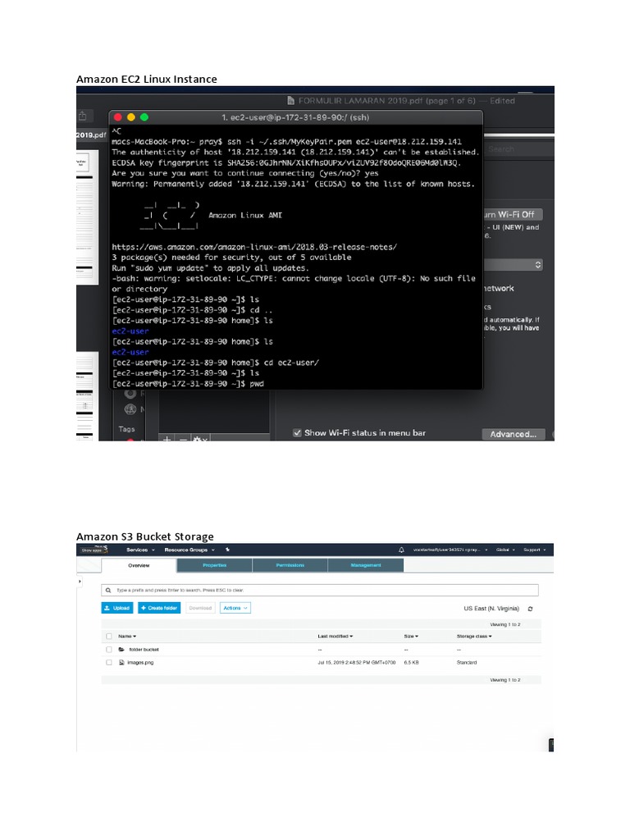This screenshot has height=840, width=630.
Task: Click the folder icon of folder bucket
Action: pos(121,650)
